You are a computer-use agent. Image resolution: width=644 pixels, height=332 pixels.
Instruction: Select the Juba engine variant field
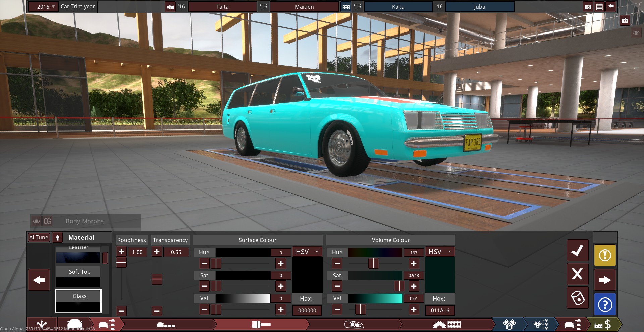coord(480,7)
